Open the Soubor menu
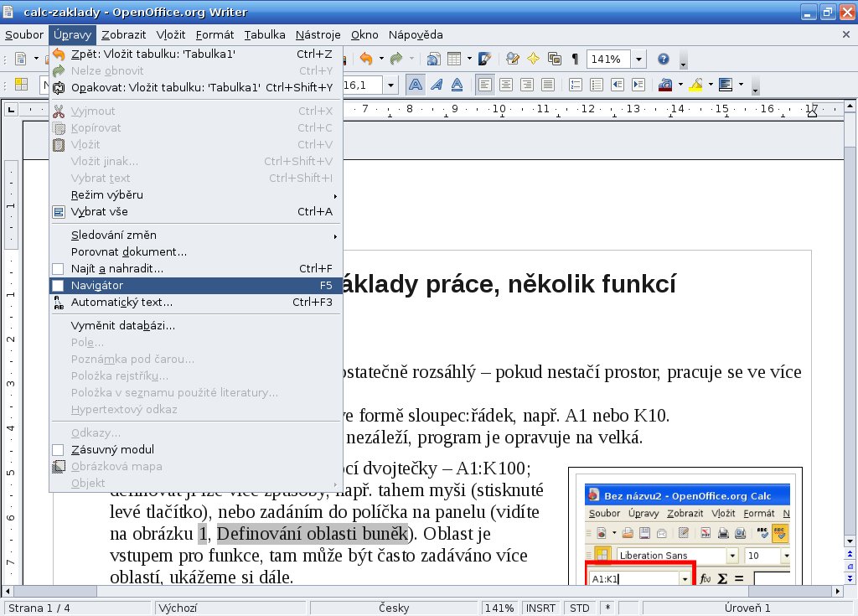The image size is (858, 616). click(x=24, y=34)
